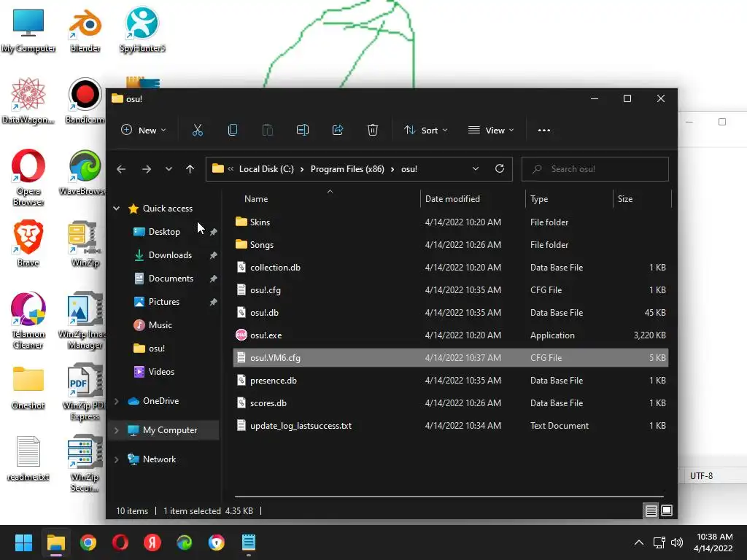Expand the Network tree node

116,459
